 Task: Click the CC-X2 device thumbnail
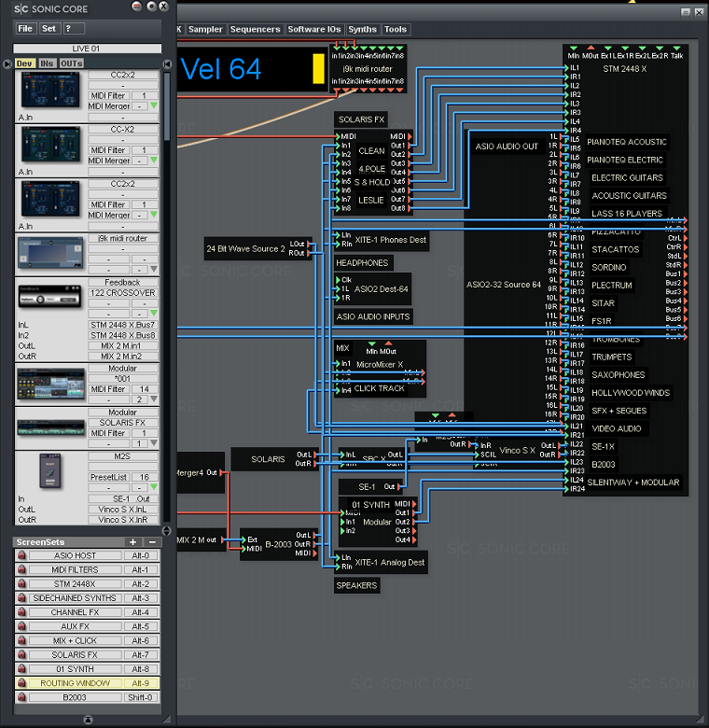tap(52, 144)
